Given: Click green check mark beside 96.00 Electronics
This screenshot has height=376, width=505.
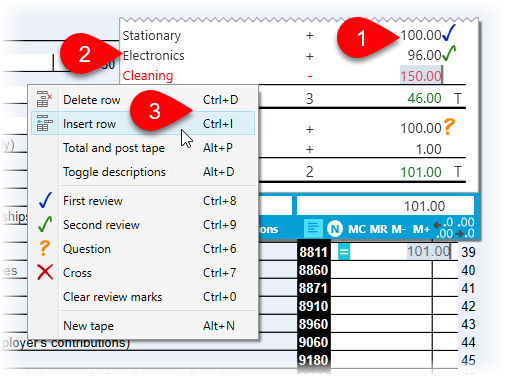Looking at the screenshot, I should [x=449, y=53].
